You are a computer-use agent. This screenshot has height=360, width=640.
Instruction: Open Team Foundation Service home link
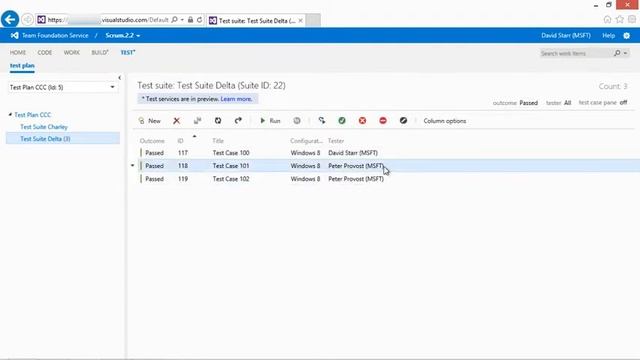click(x=55, y=36)
